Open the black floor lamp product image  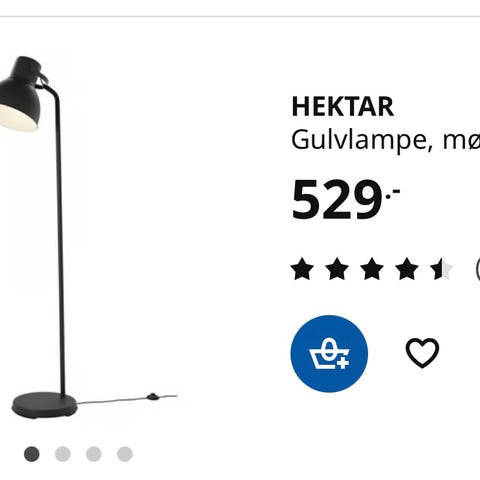pyautogui.click(x=89, y=237)
